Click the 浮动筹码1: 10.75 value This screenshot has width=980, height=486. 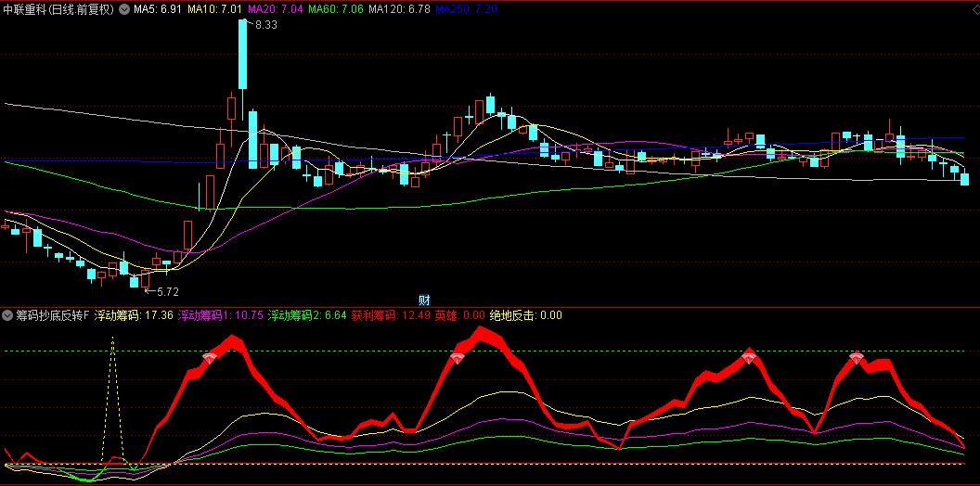tap(221, 315)
